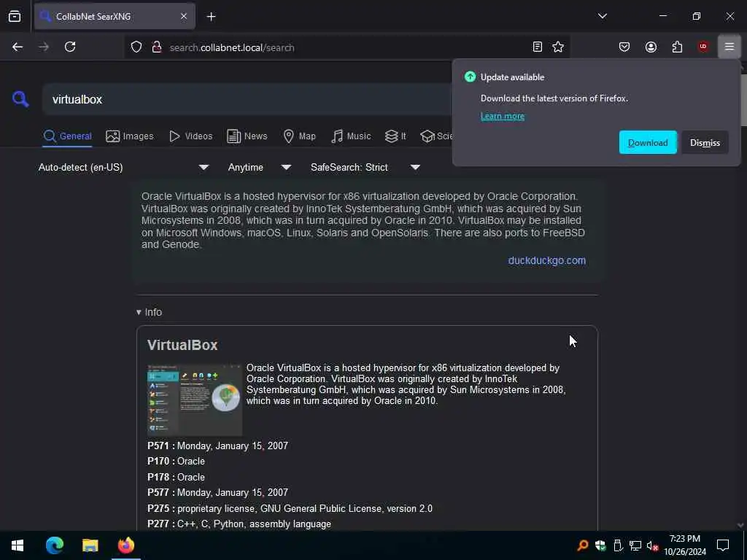Image resolution: width=747 pixels, height=560 pixels.
Task: Dismiss the Firefox update notification
Action: tap(705, 142)
